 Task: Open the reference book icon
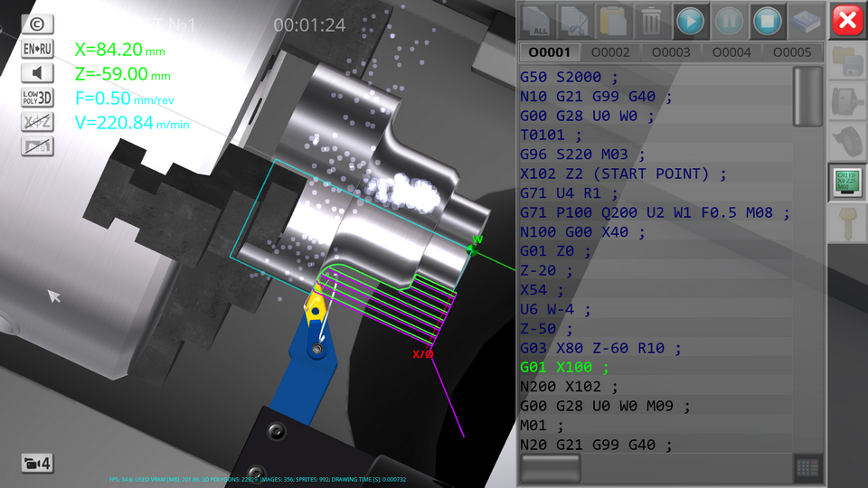[806, 21]
